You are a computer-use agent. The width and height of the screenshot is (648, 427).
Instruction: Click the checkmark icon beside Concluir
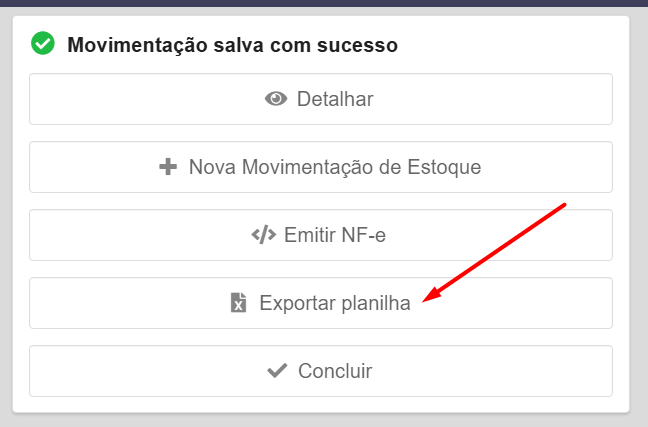(x=278, y=371)
